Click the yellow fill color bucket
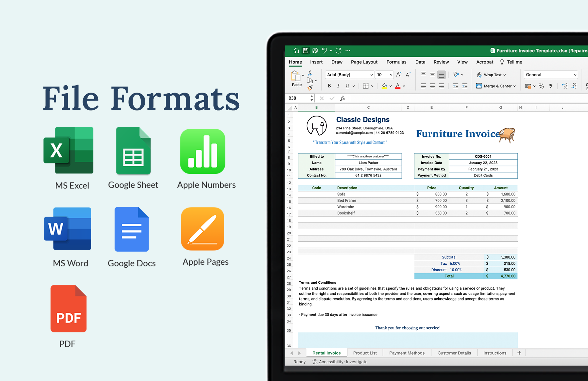The image size is (588, 381). (385, 86)
